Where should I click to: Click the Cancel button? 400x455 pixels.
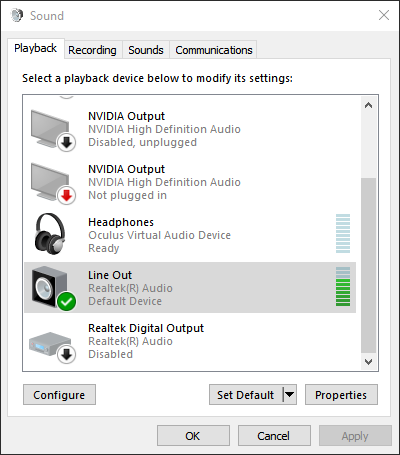pyautogui.click(x=274, y=436)
